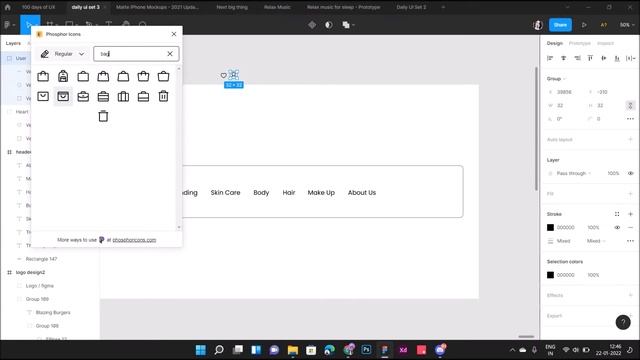
Task: Insert the backpack icon from Phosphor results
Action: 63,76
